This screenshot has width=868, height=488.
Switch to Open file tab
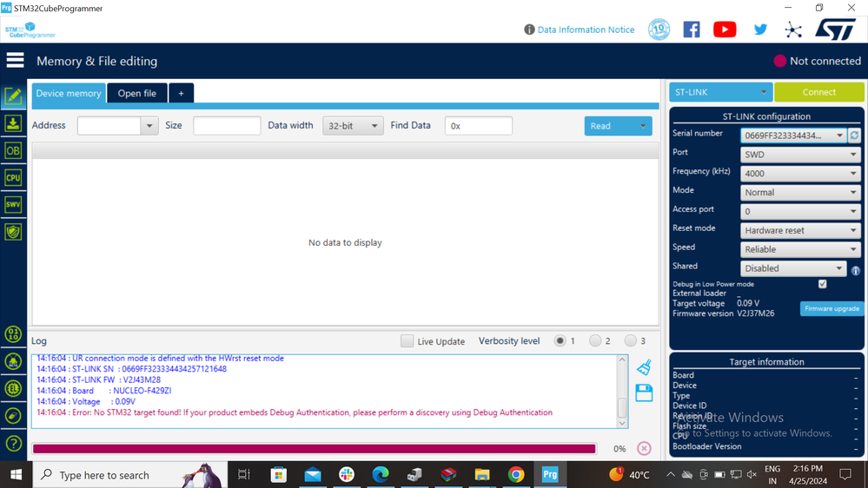(x=136, y=93)
